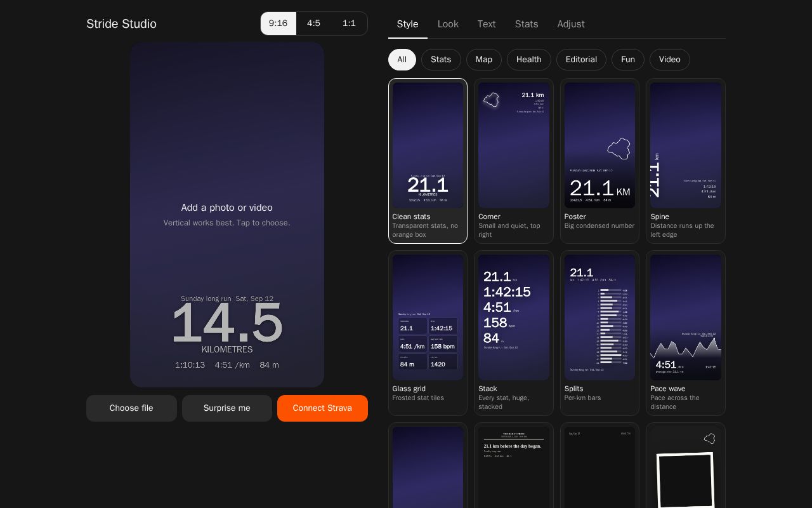Click 'Big condensed number' description
This screenshot has height=508, width=812.
tap(599, 226)
